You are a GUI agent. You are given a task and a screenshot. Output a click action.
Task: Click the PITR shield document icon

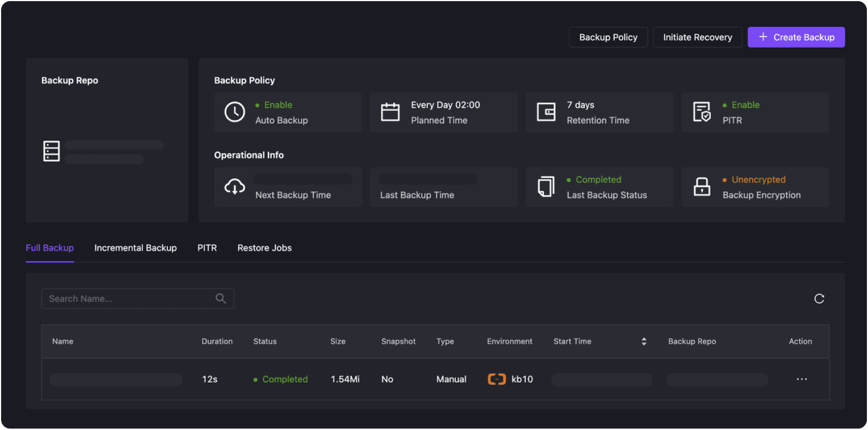click(x=702, y=112)
